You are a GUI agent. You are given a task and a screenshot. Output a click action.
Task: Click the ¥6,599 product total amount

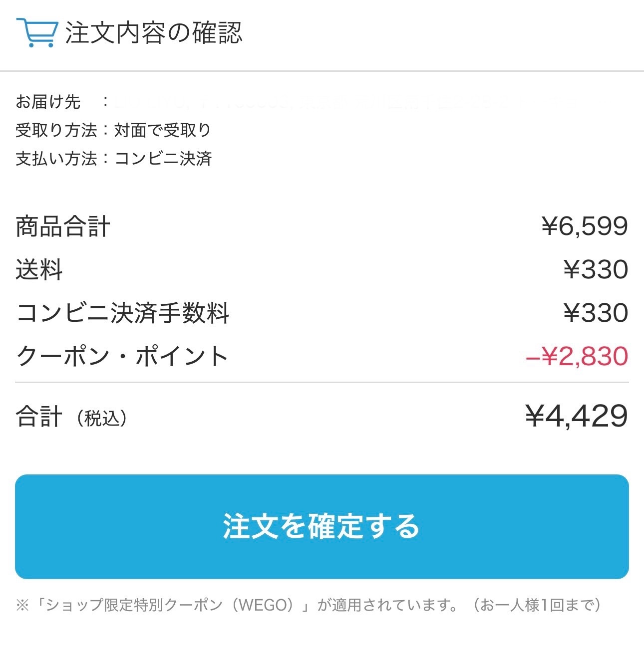tap(585, 226)
